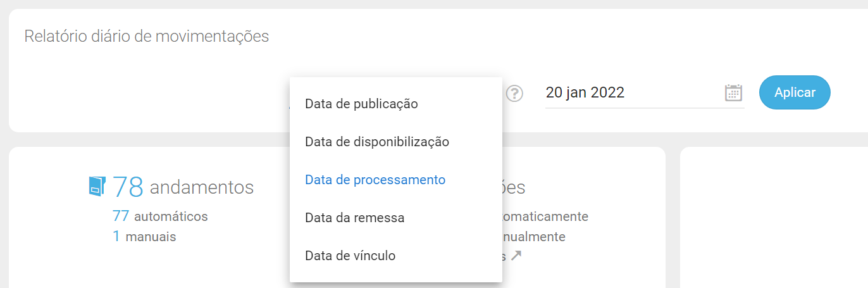Select "Data da remessa" in dropdown
Viewport: 868px width, 288px height.
(354, 218)
